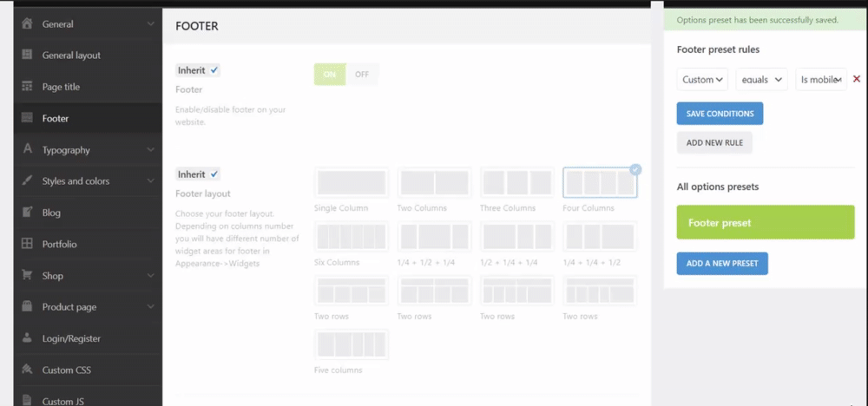
Task: Expand the Typography menu chevron
Action: 150,150
